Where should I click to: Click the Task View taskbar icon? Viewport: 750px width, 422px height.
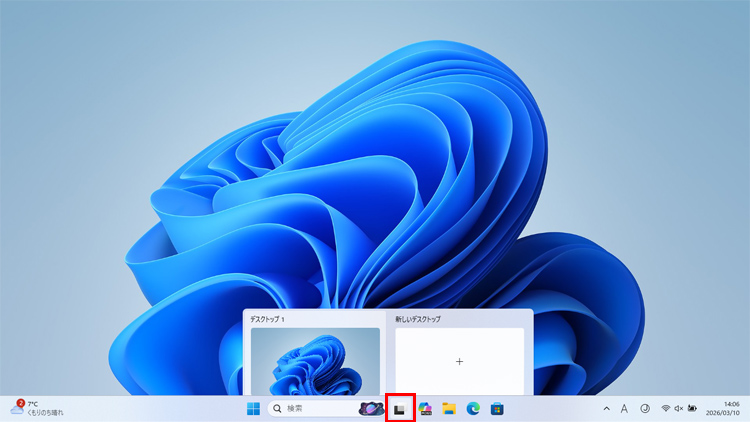[400, 408]
